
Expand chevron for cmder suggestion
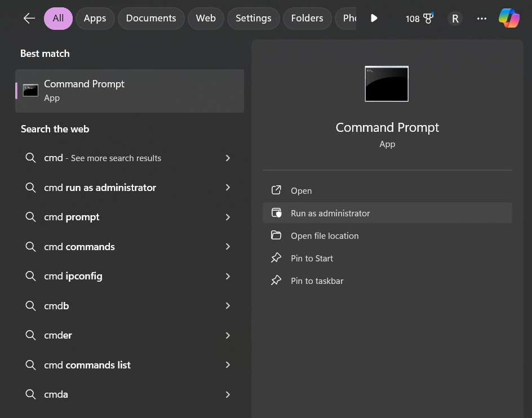[228, 335]
